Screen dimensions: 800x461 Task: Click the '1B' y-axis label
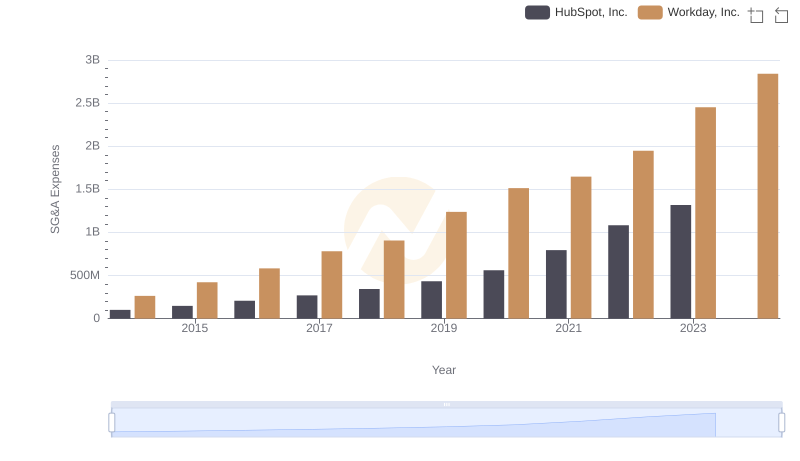pyautogui.click(x=92, y=232)
